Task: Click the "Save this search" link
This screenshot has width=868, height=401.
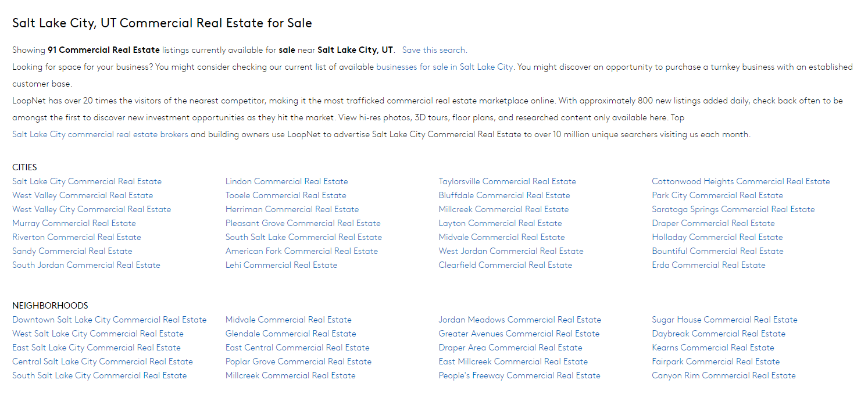Action: 434,50
